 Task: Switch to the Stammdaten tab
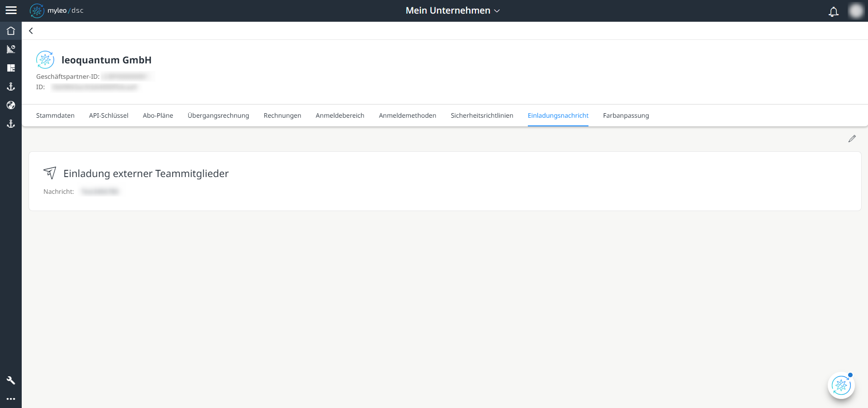(55, 115)
